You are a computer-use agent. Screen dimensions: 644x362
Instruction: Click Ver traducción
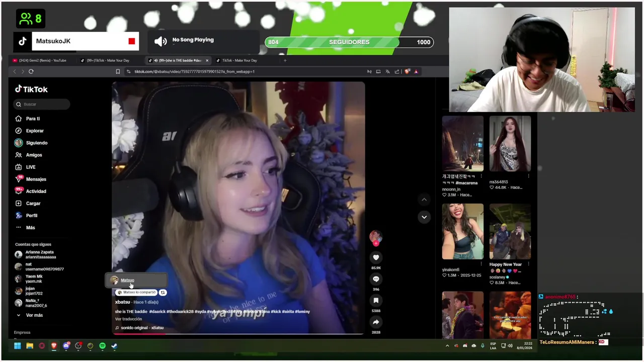click(x=128, y=319)
